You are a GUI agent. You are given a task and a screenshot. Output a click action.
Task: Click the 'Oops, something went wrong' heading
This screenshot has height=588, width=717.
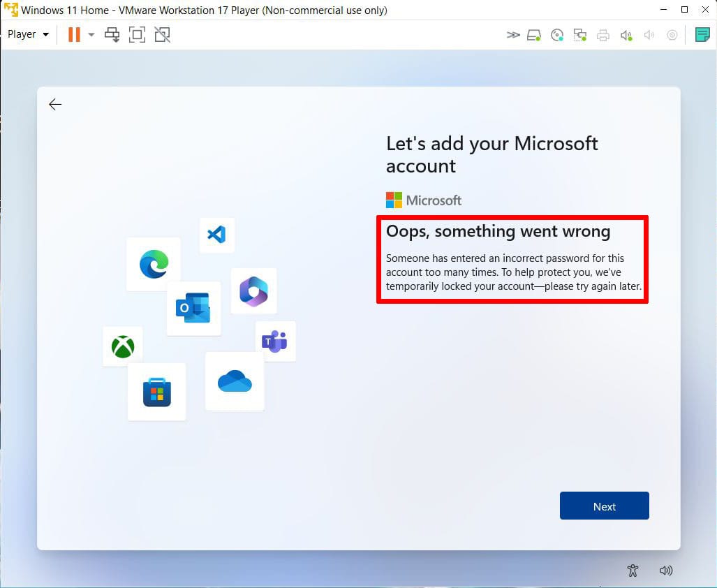pos(498,231)
